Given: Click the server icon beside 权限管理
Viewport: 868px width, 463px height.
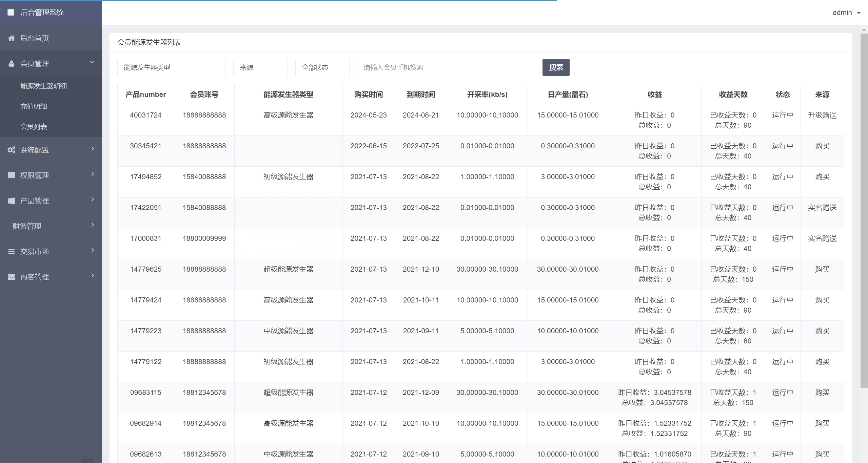Looking at the screenshot, I should 12,175.
